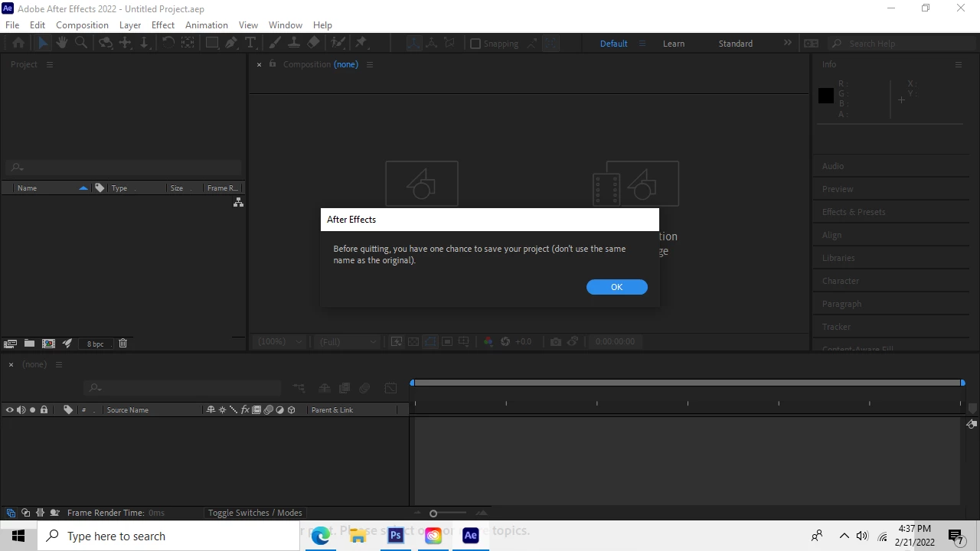Select the Horizontal Type tool
This screenshot has height=551, width=980.
[x=250, y=44]
